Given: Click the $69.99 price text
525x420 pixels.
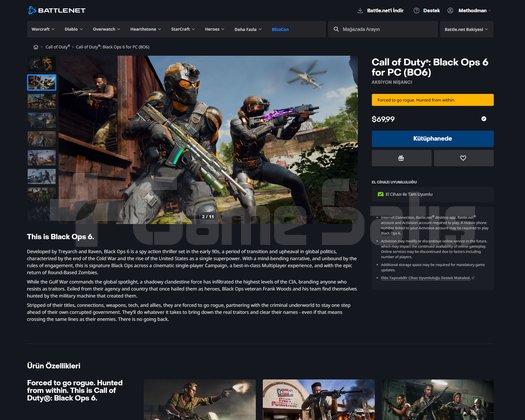Looking at the screenshot, I should click(383, 119).
